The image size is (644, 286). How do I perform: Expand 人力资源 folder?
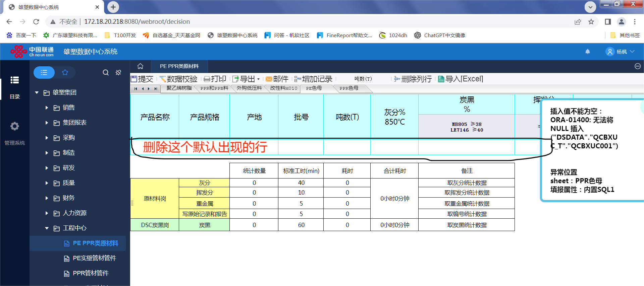click(x=47, y=213)
